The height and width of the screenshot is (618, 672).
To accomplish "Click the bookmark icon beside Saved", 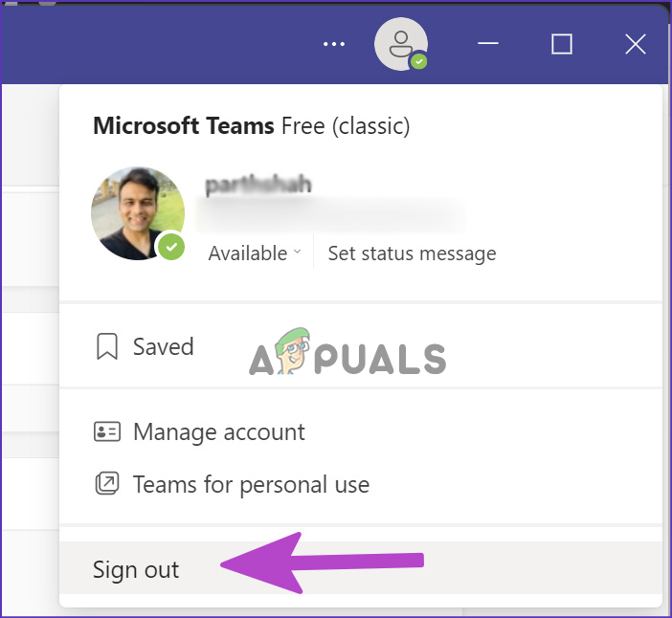I will (106, 346).
